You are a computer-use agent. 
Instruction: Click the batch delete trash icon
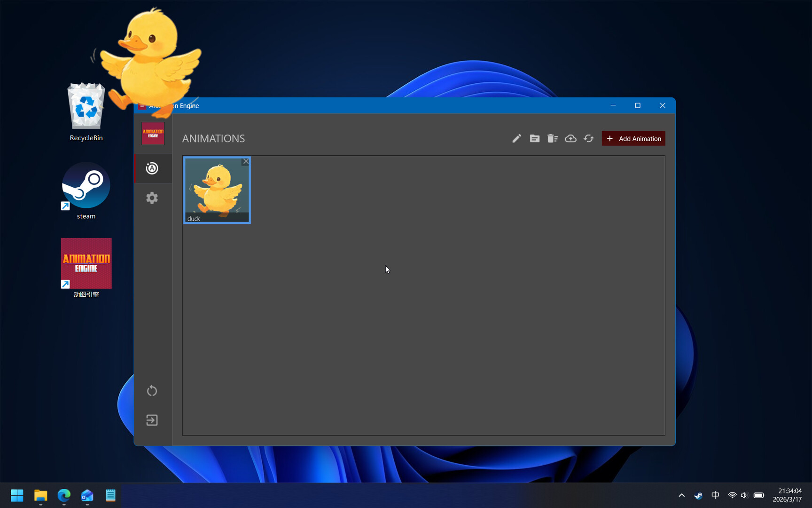552,138
